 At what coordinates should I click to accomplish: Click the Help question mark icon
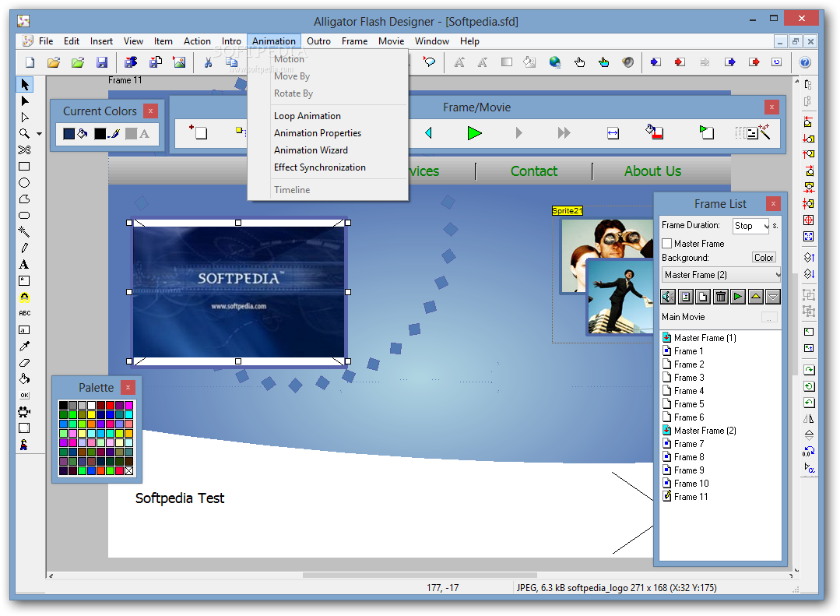[x=805, y=63]
